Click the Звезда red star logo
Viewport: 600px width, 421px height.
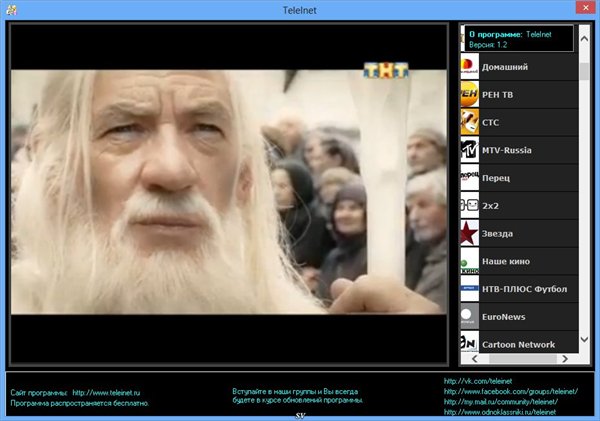[470, 233]
